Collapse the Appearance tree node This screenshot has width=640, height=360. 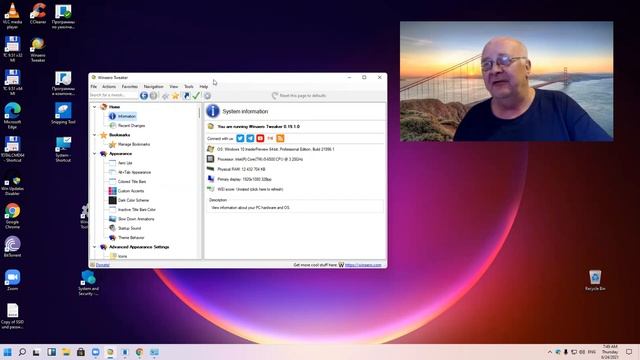(95, 154)
